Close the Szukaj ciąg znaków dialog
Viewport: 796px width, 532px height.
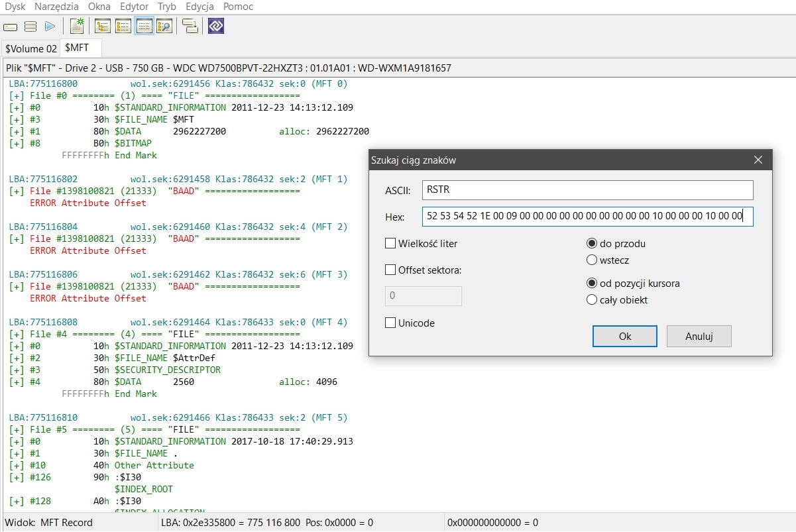(x=758, y=160)
